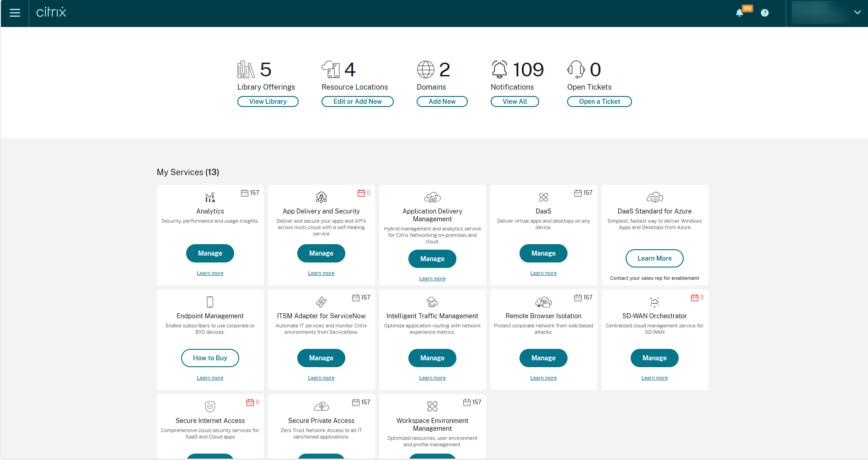The height and width of the screenshot is (460, 868).
Task: Open the hamburger navigation menu
Action: [x=15, y=13]
